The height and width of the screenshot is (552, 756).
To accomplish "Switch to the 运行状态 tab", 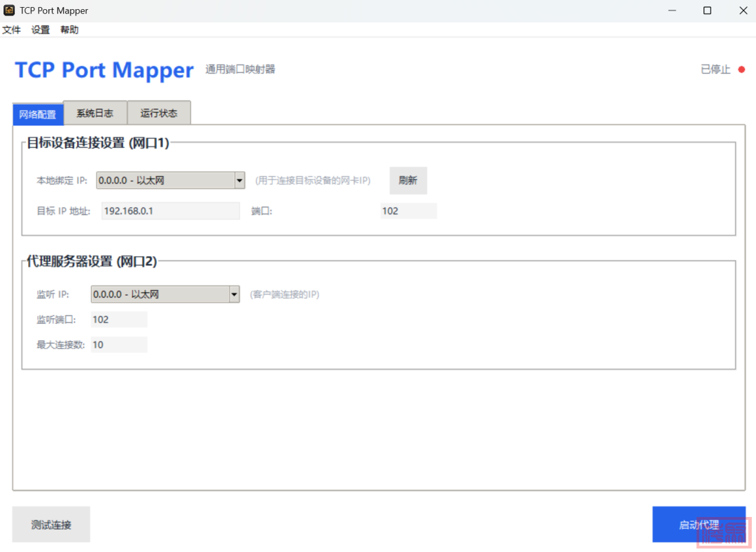I will [159, 113].
